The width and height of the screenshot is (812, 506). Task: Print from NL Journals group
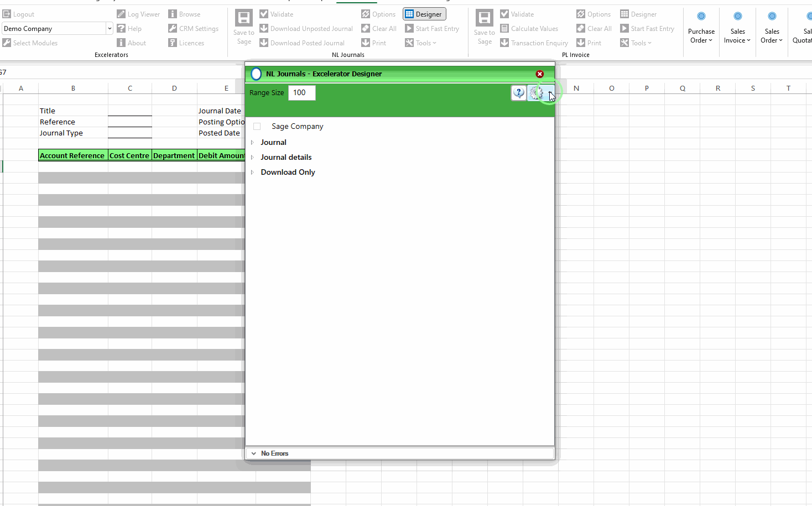coord(373,43)
